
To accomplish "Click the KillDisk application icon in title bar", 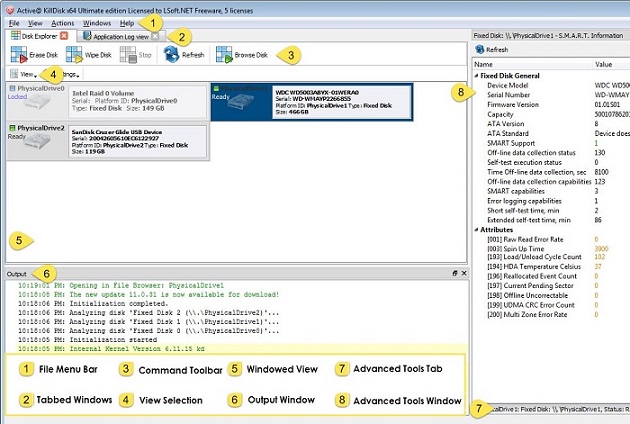I will click(x=10, y=10).
